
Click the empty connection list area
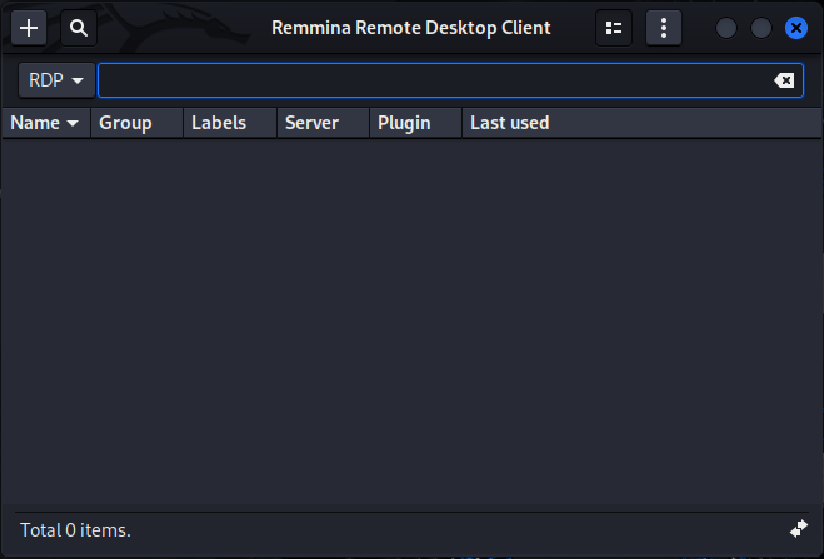coord(412,320)
